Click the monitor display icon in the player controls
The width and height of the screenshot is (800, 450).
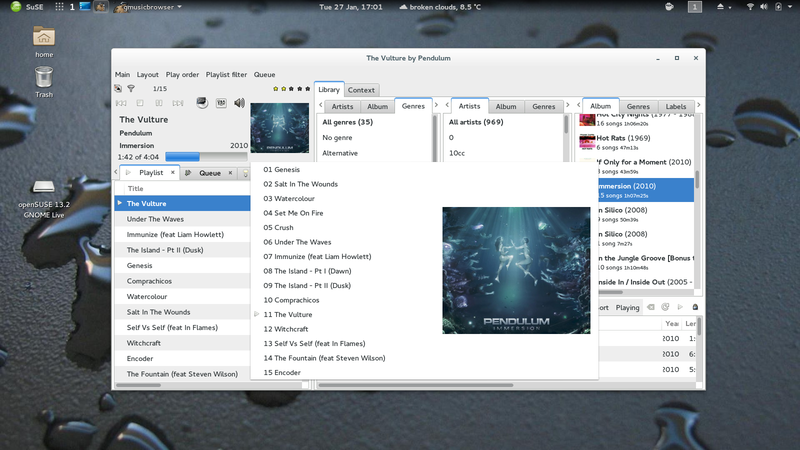point(202,103)
